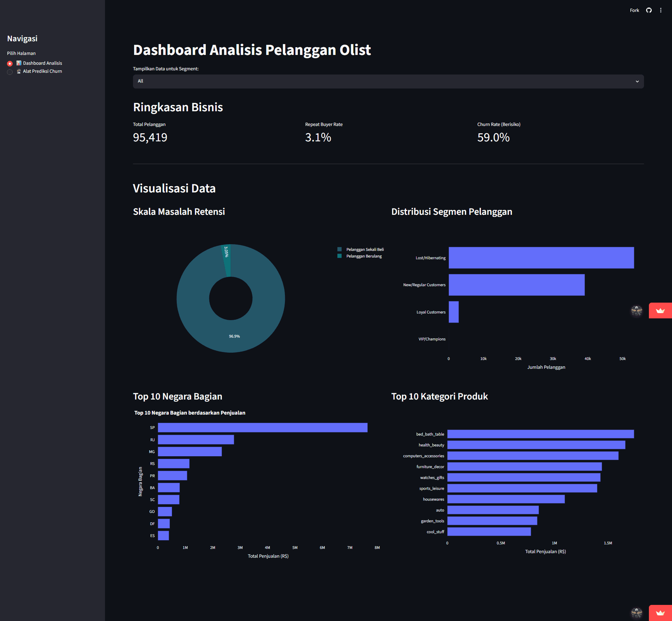
Task: Click the Dashboard Analisis Pelanggan Olist title
Action: [x=252, y=50]
